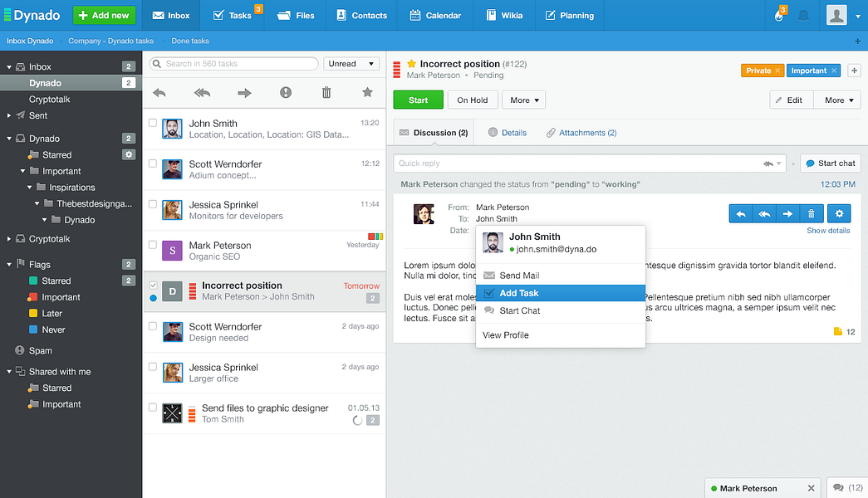Open the Calendar tab in top navigation

(435, 16)
